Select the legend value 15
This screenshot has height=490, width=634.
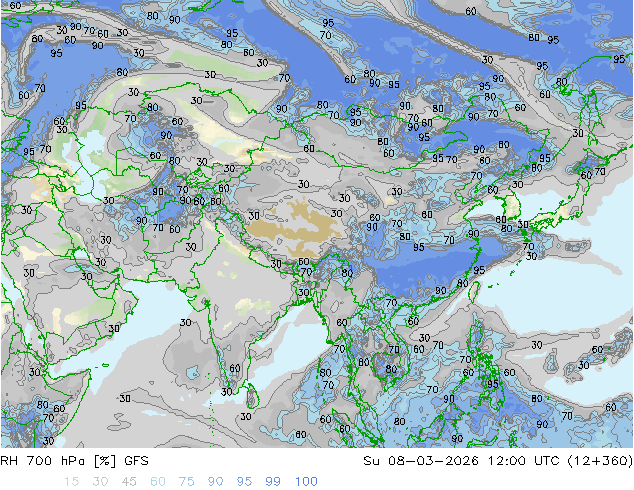point(71,482)
